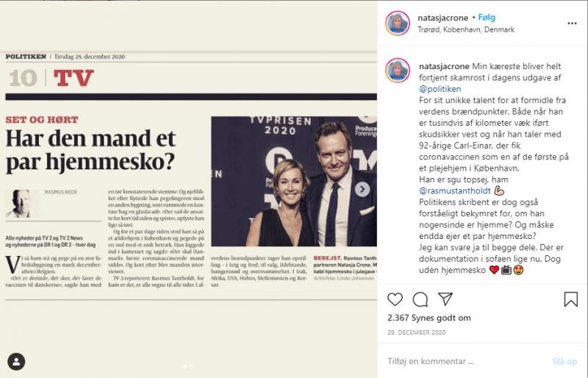The image size is (588, 378).
Task: Follow natasjacrone via Følg link
Action: pyautogui.click(x=487, y=17)
